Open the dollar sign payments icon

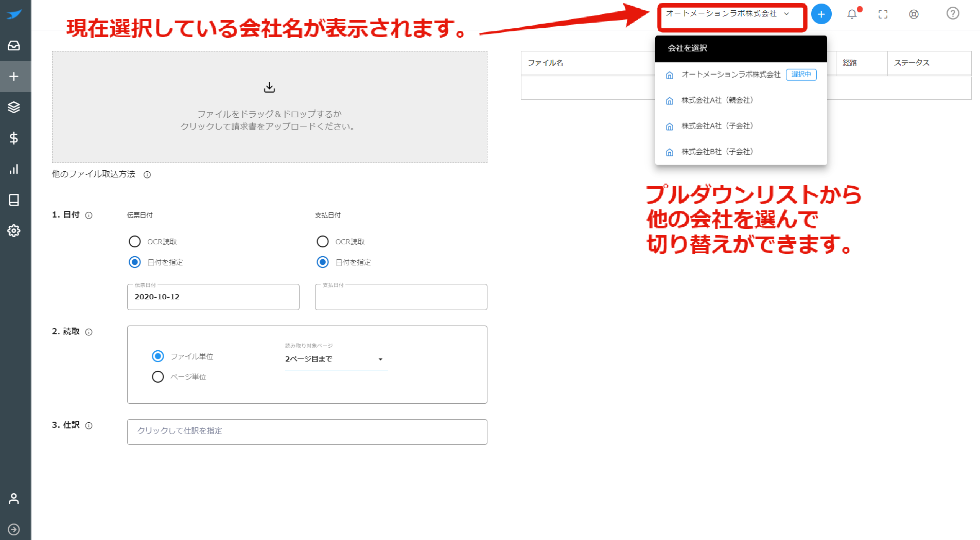click(x=14, y=138)
